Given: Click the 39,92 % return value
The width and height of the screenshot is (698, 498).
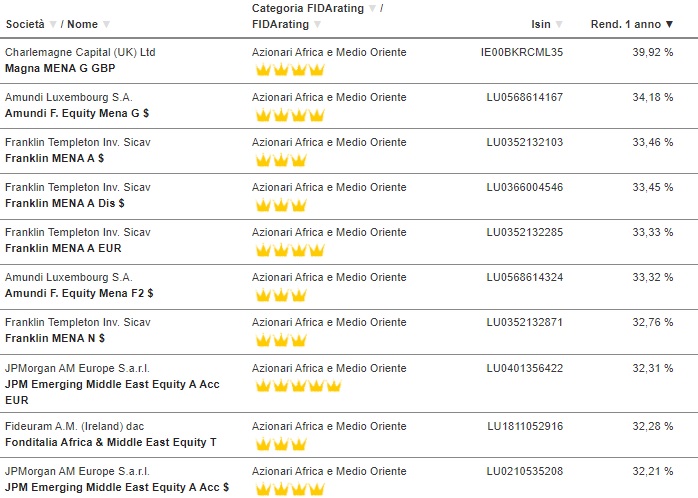Looking at the screenshot, I should point(653,52).
